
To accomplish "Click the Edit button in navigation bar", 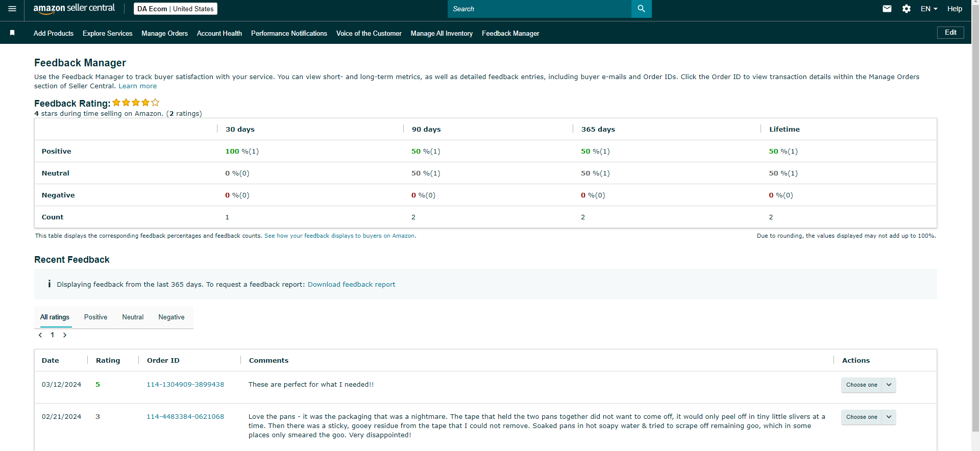I will point(950,33).
